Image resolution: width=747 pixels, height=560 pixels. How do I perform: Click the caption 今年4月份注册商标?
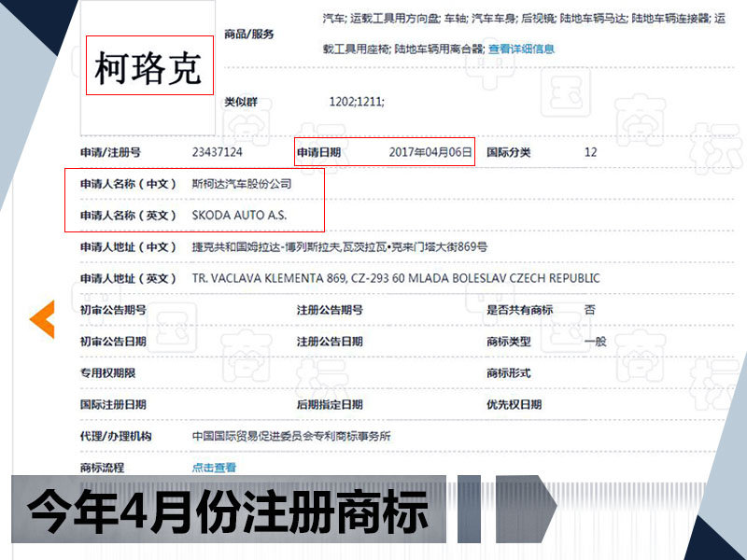pyautogui.click(x=227, y=511)
